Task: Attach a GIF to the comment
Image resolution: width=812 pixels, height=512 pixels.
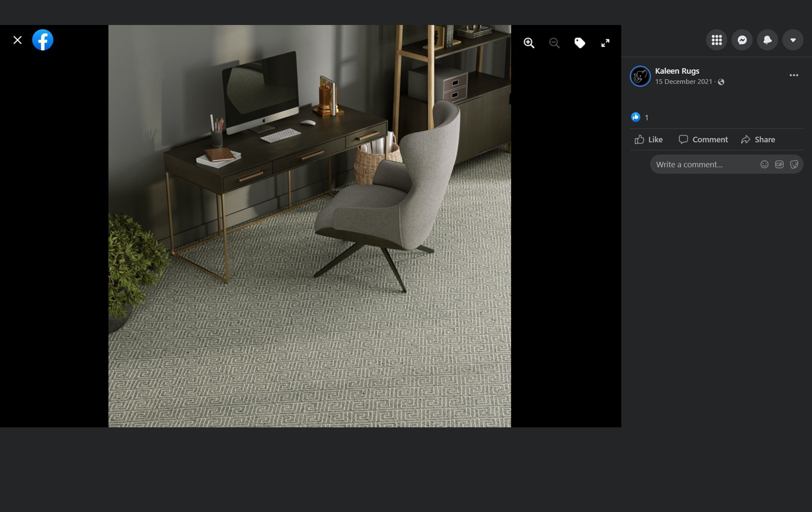Action: tap(779, 164)
